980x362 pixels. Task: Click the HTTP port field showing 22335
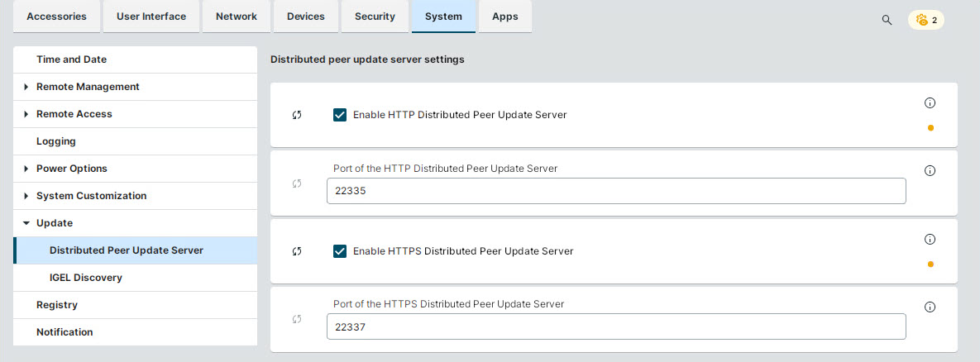coord(616,191)
